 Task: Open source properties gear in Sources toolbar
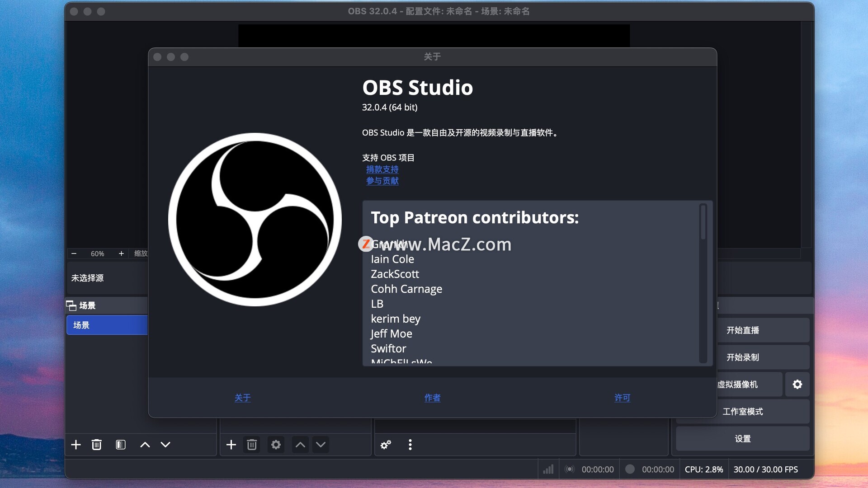(x=276, y=445)
